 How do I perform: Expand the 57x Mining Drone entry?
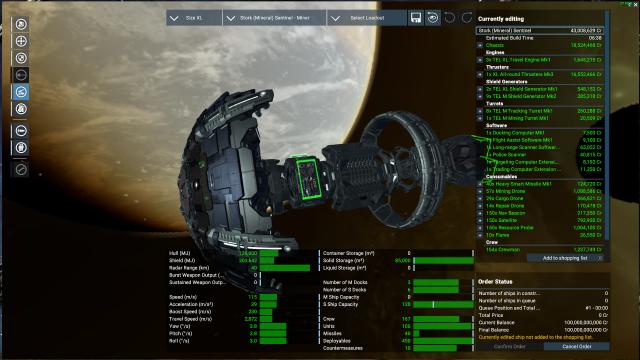(x=480, y=191)
